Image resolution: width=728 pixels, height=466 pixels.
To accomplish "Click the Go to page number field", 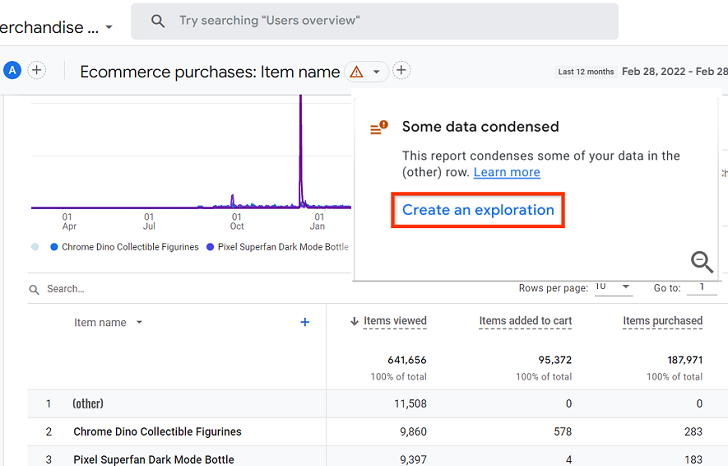I will [x=702, y=287].
